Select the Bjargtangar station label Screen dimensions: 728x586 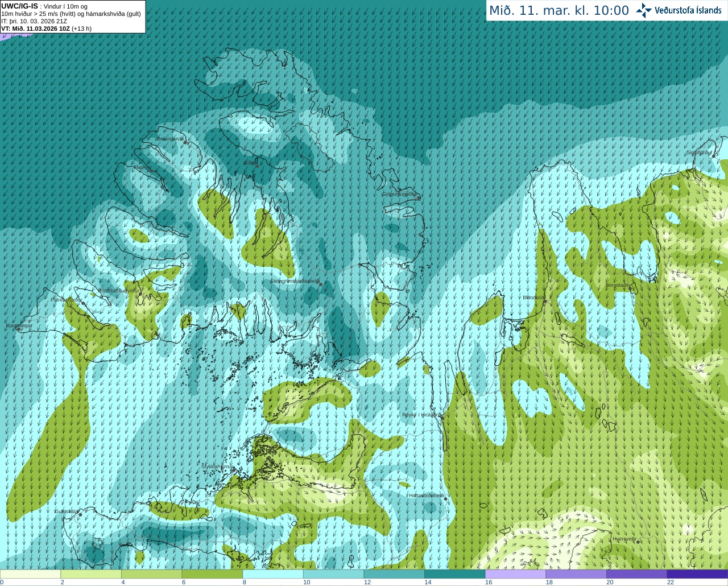coord(19,325)
